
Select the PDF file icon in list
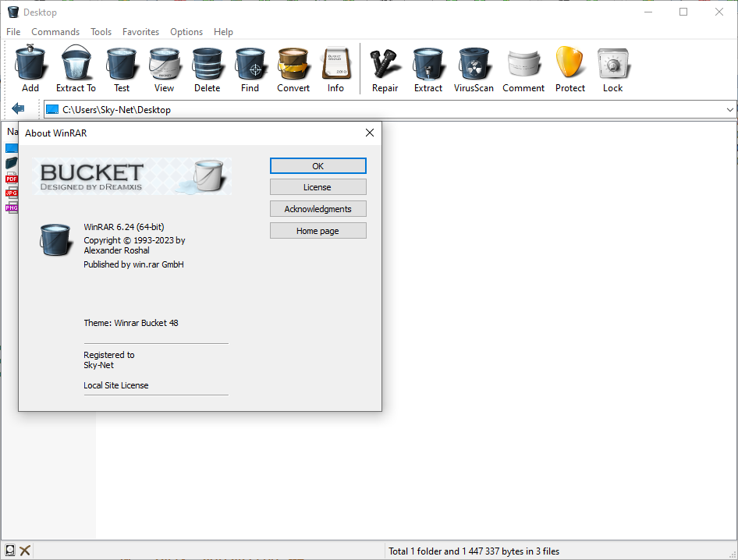pos(12,179)
